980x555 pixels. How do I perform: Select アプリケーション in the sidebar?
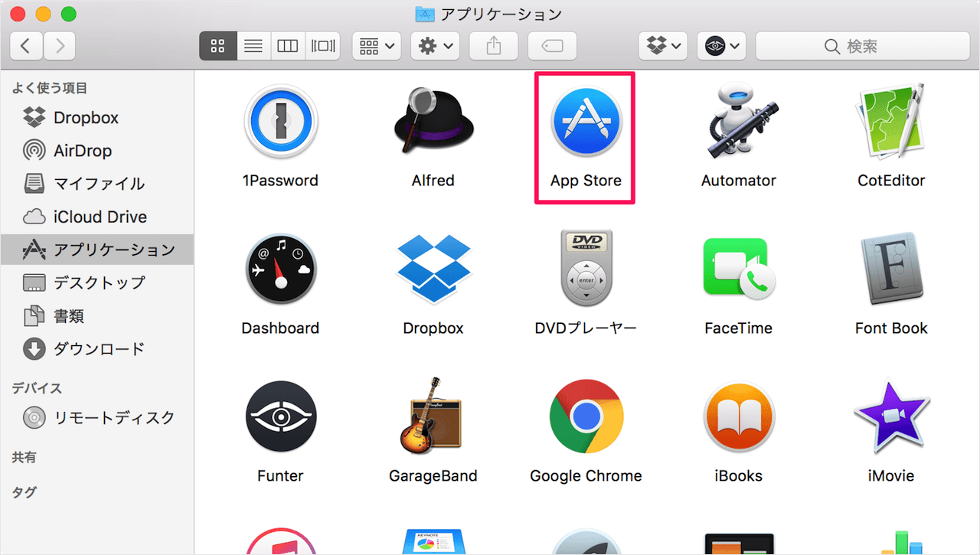(96, 250)
